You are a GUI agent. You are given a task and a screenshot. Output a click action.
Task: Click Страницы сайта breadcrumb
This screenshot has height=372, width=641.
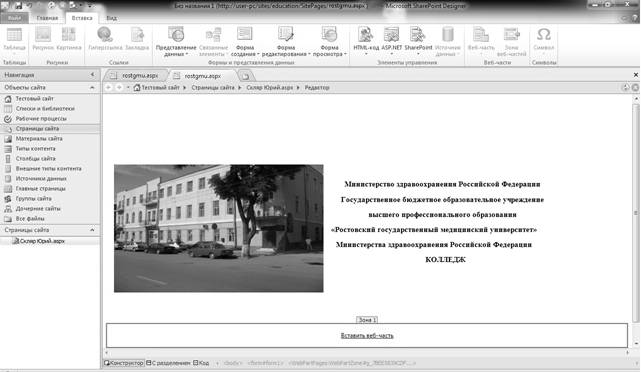click(x=213, y=87)
